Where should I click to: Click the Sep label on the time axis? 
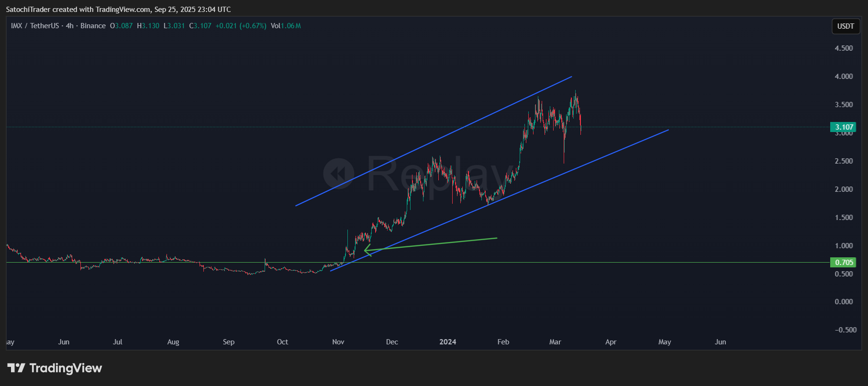pyautogui.click(x=229, y=342)
